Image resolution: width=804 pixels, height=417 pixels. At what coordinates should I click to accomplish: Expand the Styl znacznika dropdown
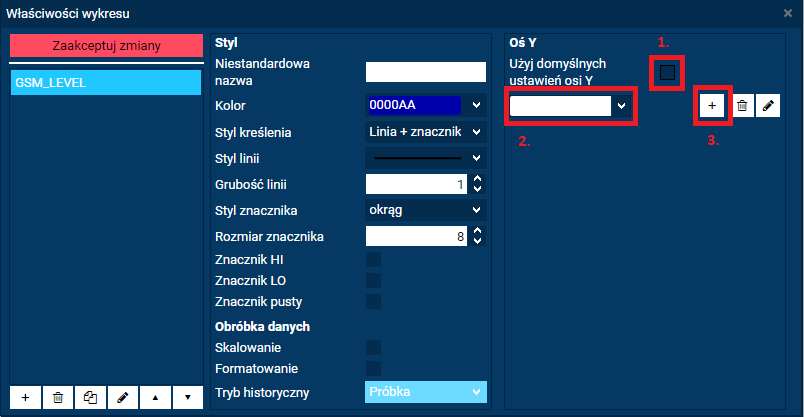pos(425,210)
